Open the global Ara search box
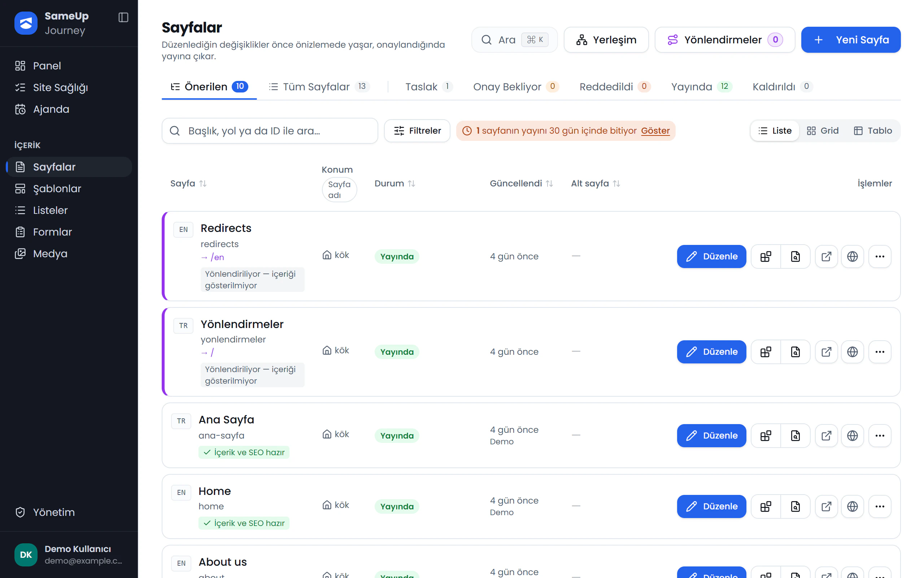Viewport: 924px width, 578px height. 514,40
